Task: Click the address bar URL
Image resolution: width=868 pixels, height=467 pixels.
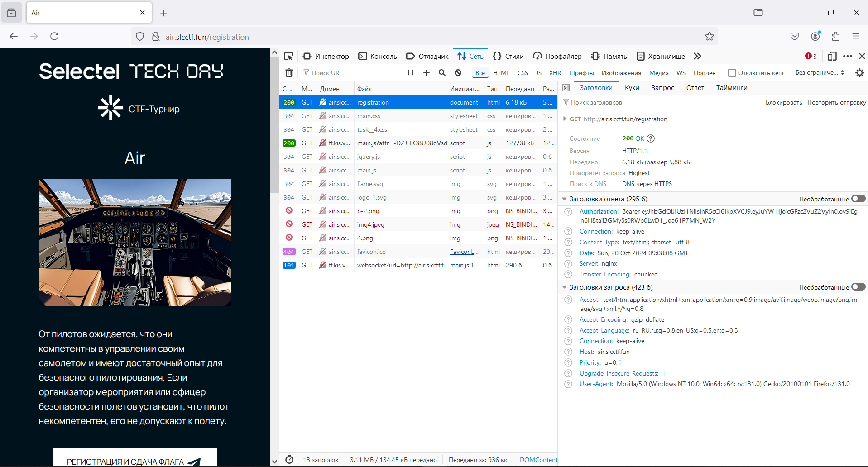Action: (x=207, y=37)
